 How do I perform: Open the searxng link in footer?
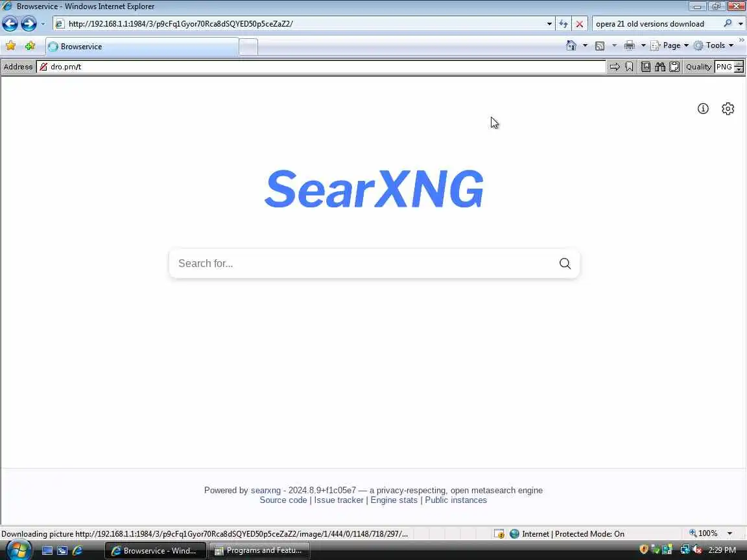tap(266, 490)
